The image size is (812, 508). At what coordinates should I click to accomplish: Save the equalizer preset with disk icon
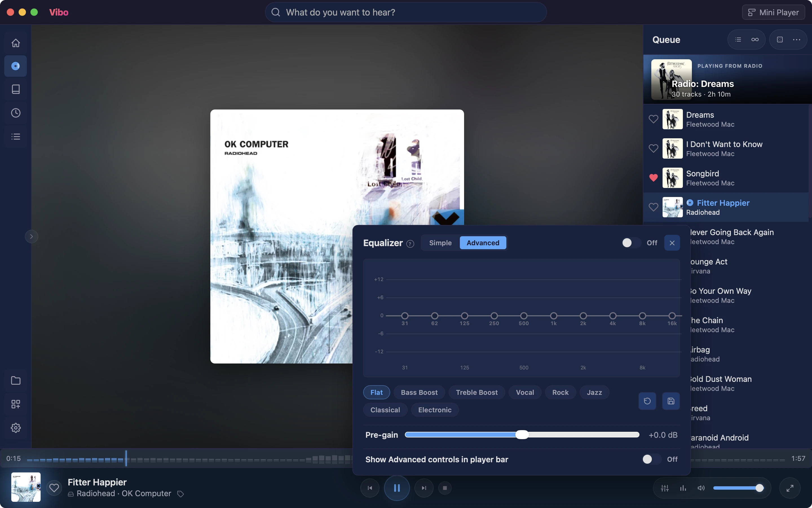pyautogui.click(x=671, y=401)
